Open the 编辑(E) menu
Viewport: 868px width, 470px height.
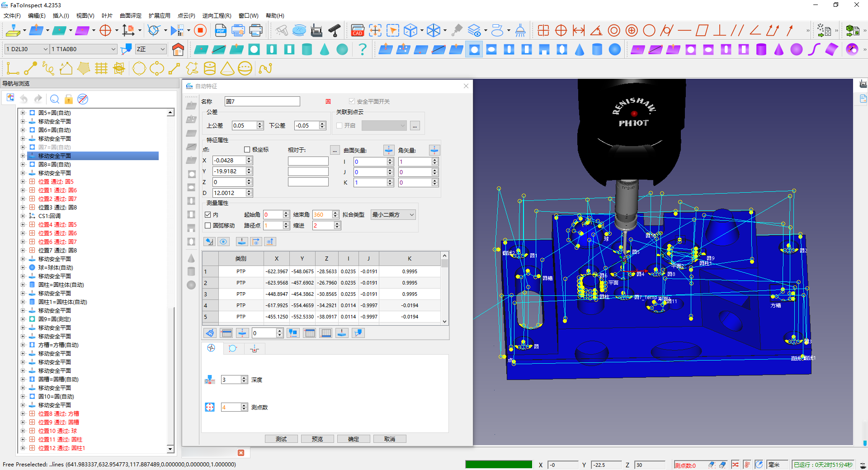pyautogui.click(x=37, y=15)
